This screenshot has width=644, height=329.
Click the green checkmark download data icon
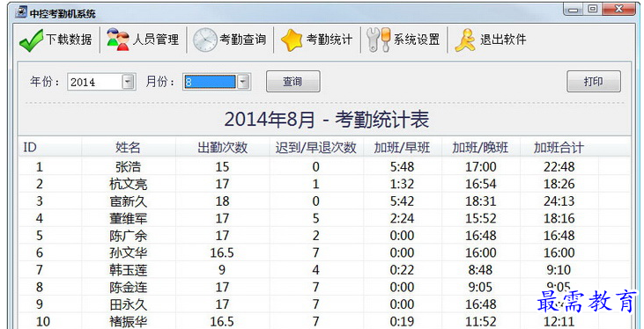(31, 40)
